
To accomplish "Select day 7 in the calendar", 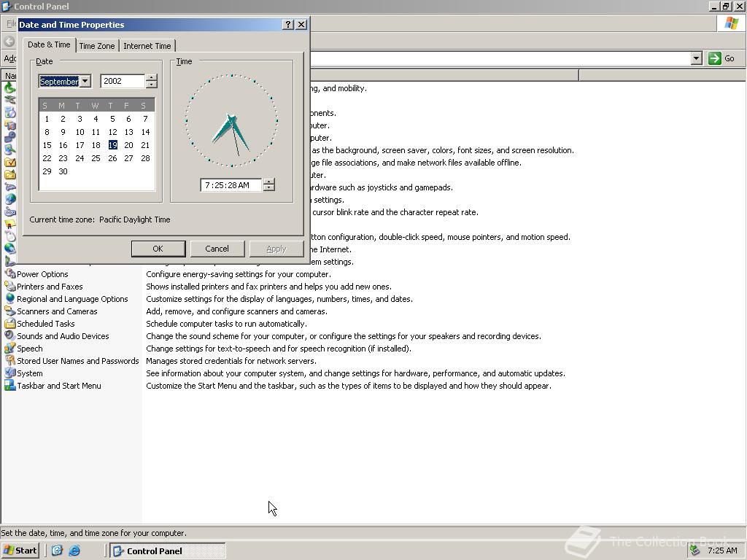I will coord(145,119).
